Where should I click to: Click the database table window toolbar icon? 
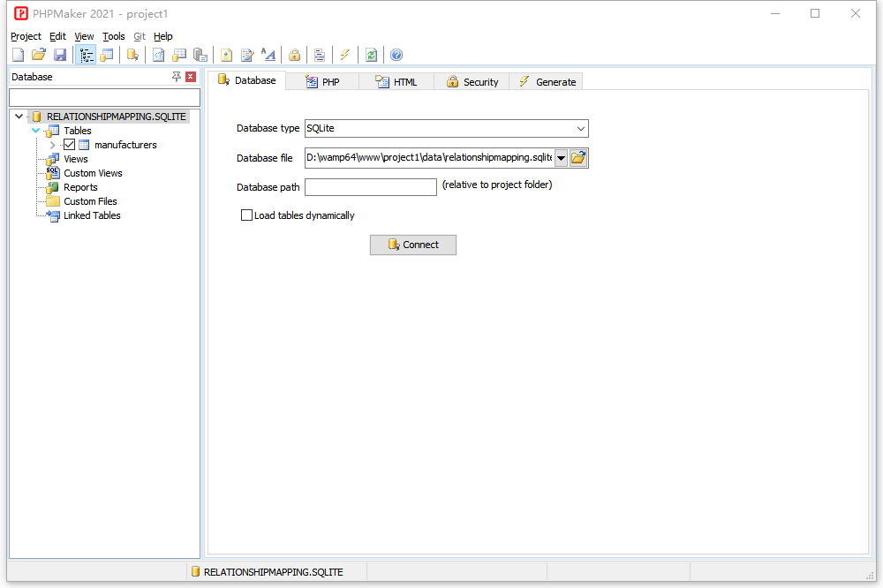click(107, 55)
